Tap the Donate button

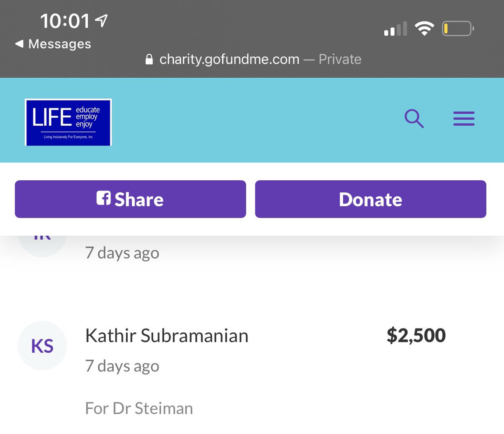pyautogui.click(x=370, y=199)
